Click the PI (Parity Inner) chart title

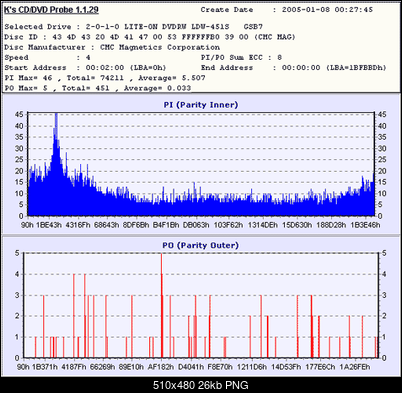(201, 105)
